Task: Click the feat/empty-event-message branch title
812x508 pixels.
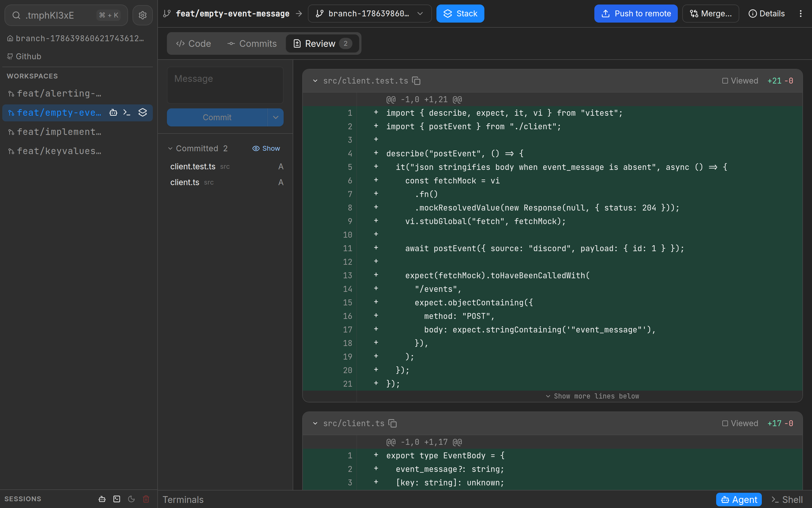Action: coord(233,14)
